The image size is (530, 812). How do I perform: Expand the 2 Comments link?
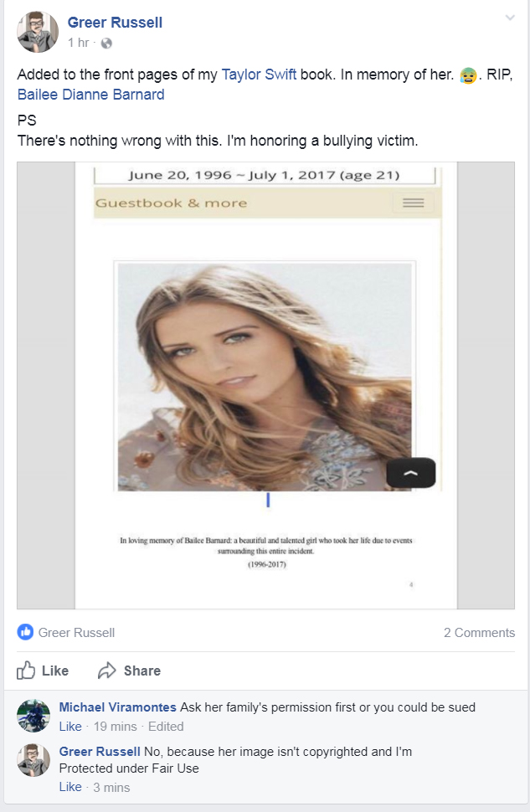479,633
